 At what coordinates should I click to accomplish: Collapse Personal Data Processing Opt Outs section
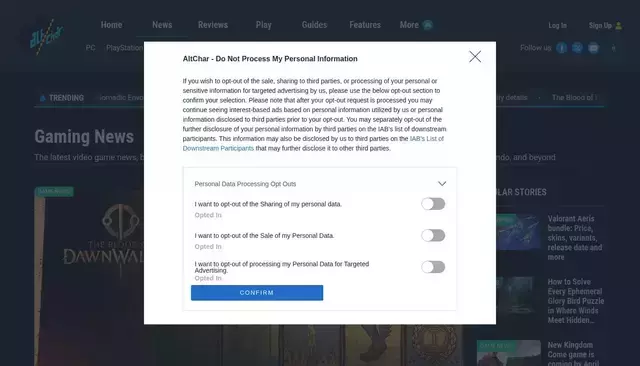pos(442,184)
